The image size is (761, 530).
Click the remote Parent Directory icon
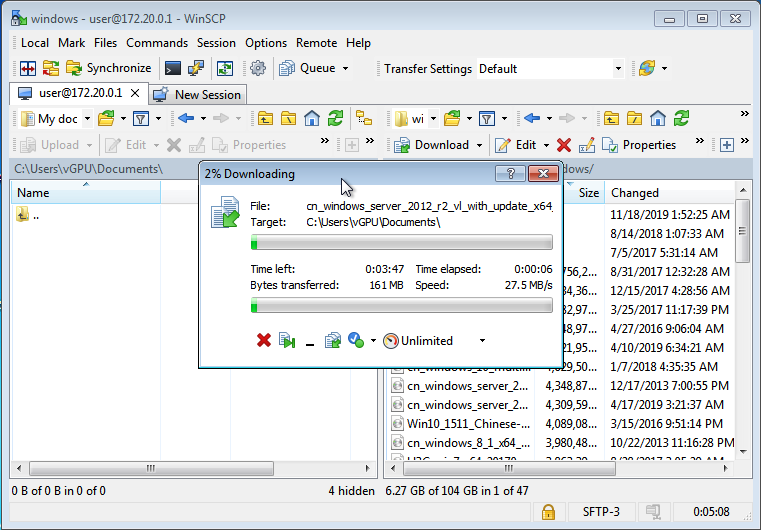(x=611, y=118)
